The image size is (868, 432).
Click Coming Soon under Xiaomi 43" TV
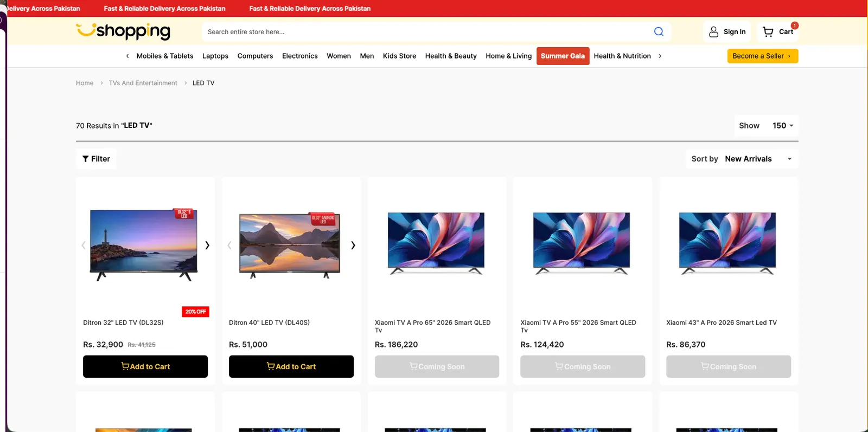pyautogui.click(x=729, y=366)
